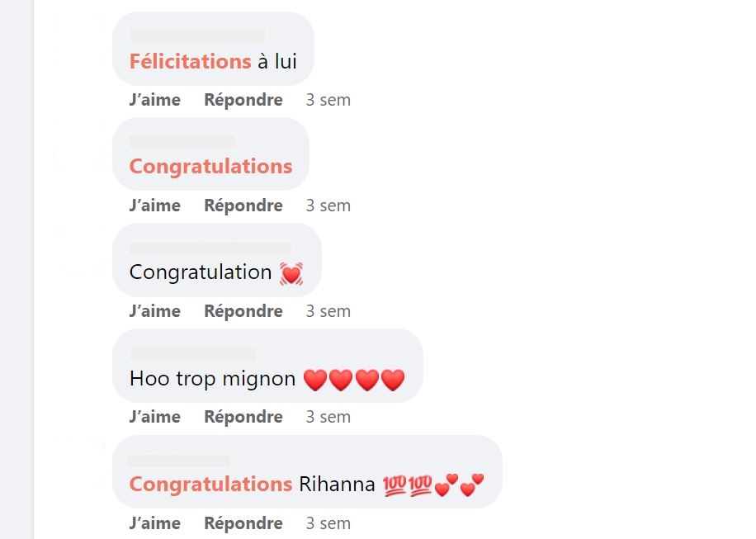This screenshot has width=756, height=539.
Task: Open the "3 sem" timestamp of "Félicitations à lui"
Action: (328, 100)
